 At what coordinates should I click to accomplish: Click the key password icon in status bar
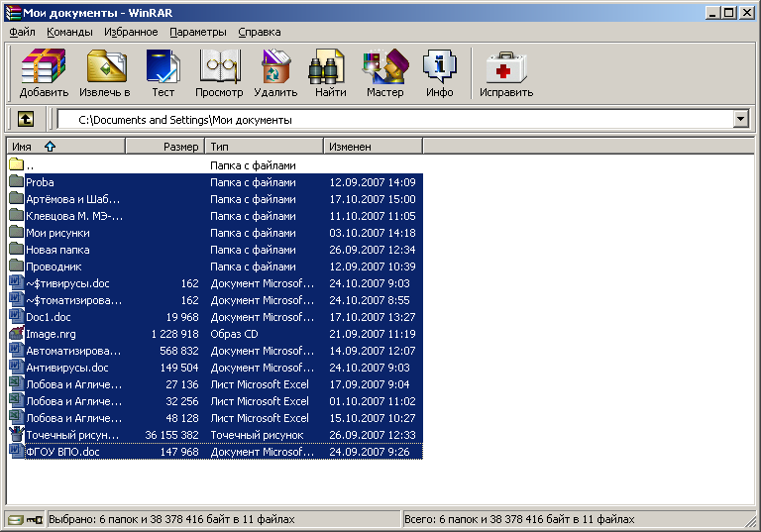[35, 520]
